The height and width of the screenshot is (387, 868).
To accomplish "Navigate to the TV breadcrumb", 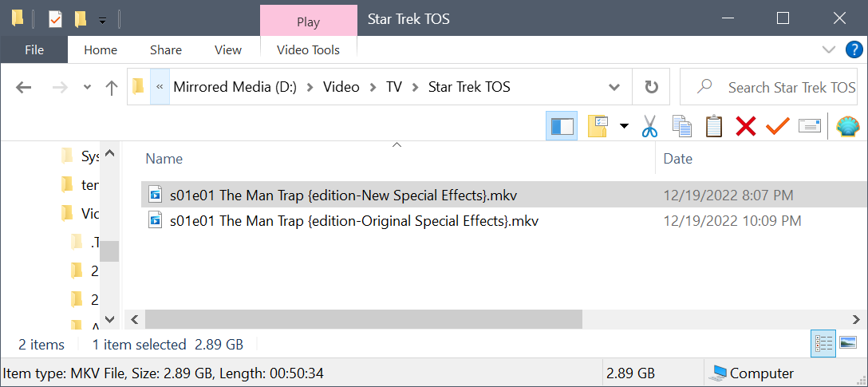I will (393, 87).
